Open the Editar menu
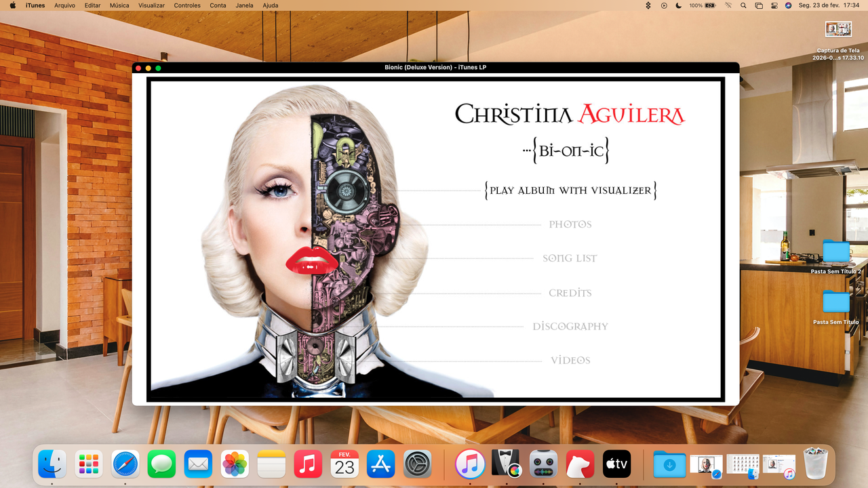Image resolution: width=868 pixels, height=488 pixels. 92,5
